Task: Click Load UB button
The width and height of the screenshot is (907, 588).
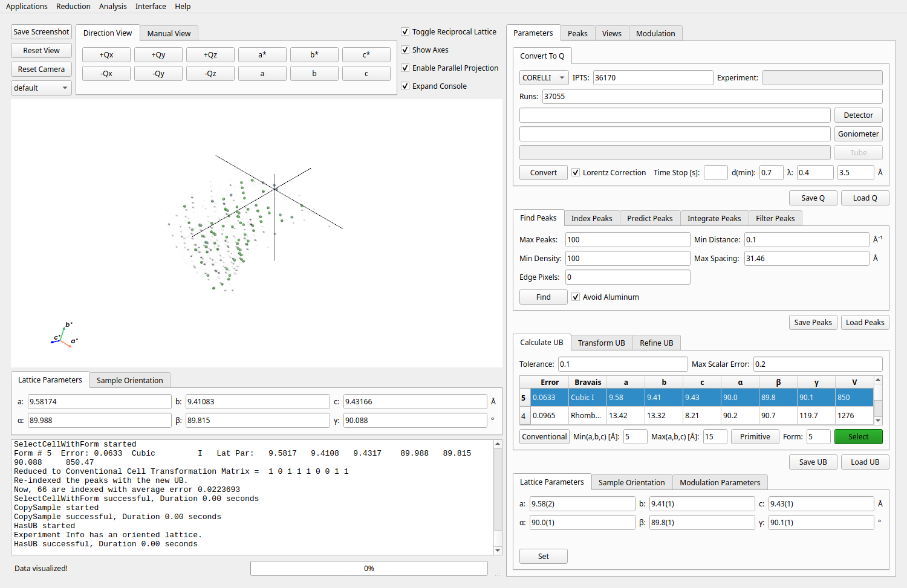Action: coord(865,462)
